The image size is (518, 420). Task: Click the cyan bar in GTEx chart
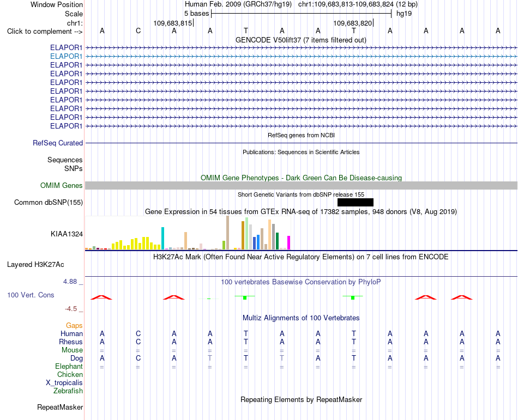162,238
